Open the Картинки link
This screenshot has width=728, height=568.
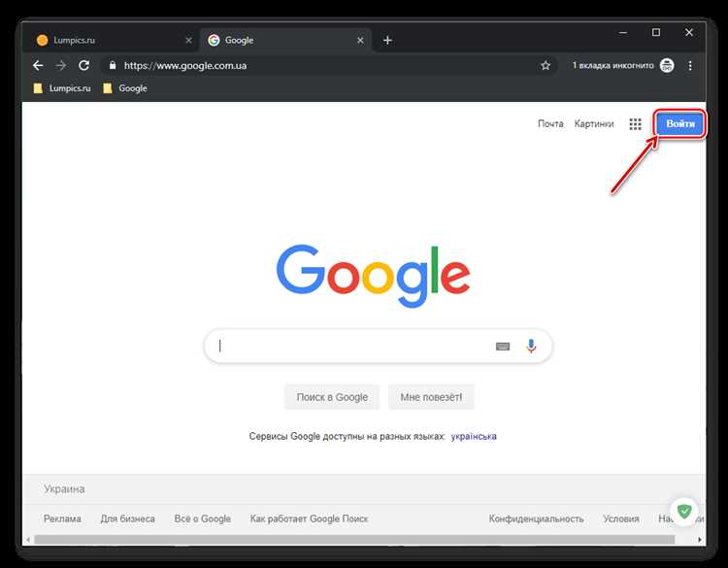coord(594,124)
